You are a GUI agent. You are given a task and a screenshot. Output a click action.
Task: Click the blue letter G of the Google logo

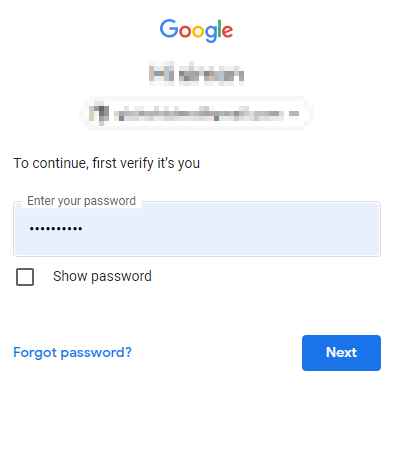tap(169, 28)
